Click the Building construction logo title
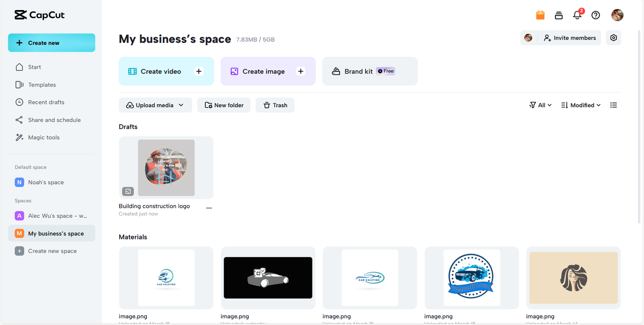Screen dimensions: 644x325 (x=154, y=206)
